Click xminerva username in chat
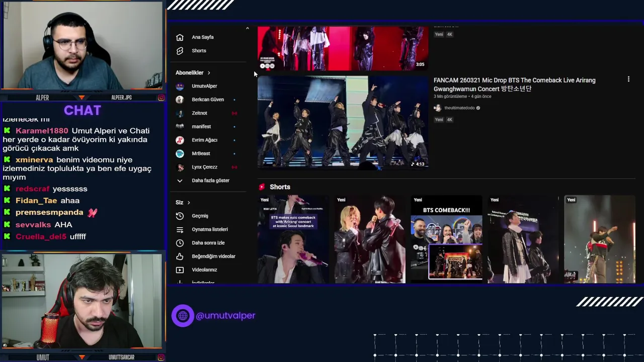 click(34, 160)
